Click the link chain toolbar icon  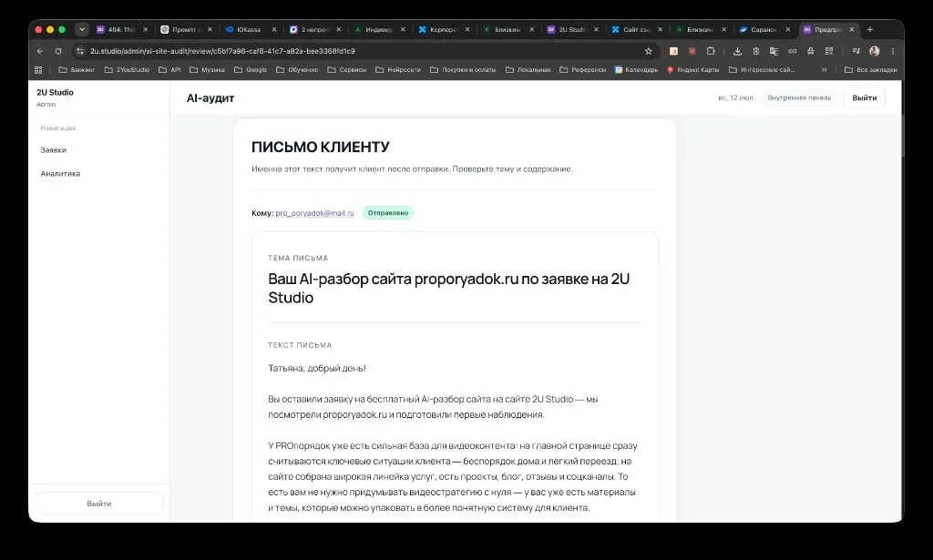pyautogui.click(x=792, y=51)
